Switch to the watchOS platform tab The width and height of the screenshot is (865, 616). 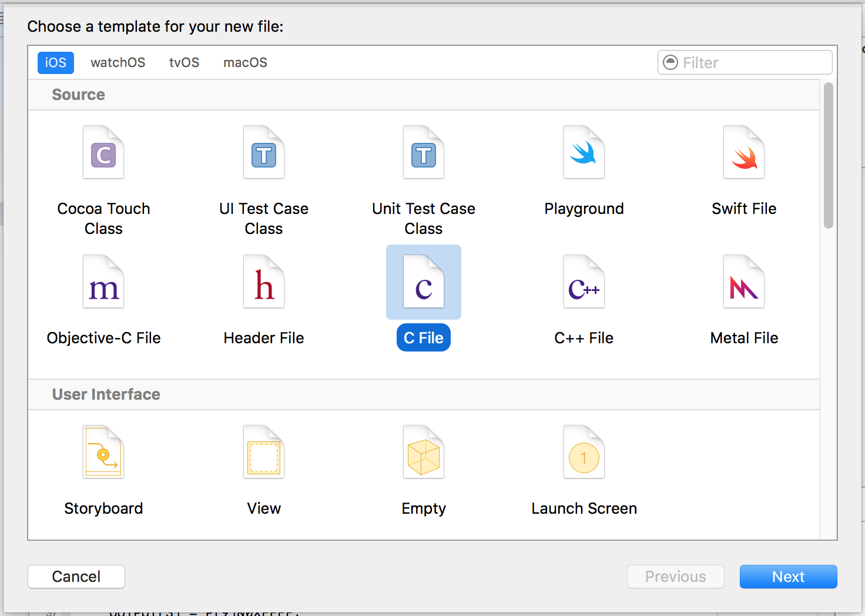coord(118,62)
